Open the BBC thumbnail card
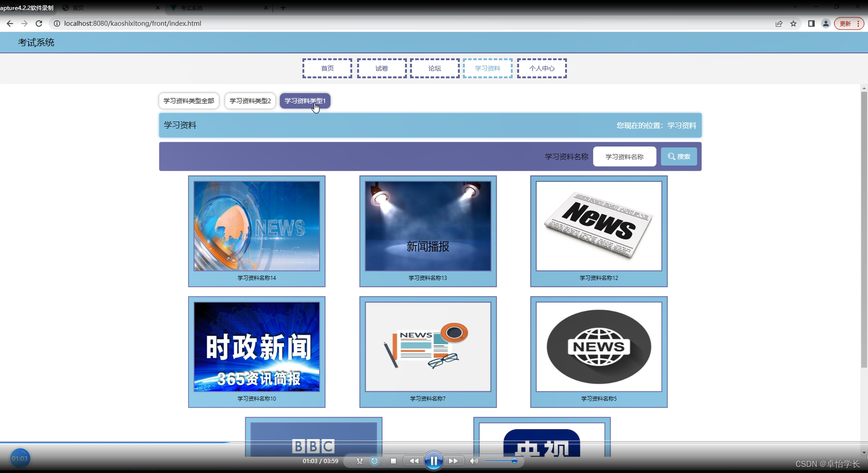The height and width of the screenshot is (473, 868). (314, 437)
